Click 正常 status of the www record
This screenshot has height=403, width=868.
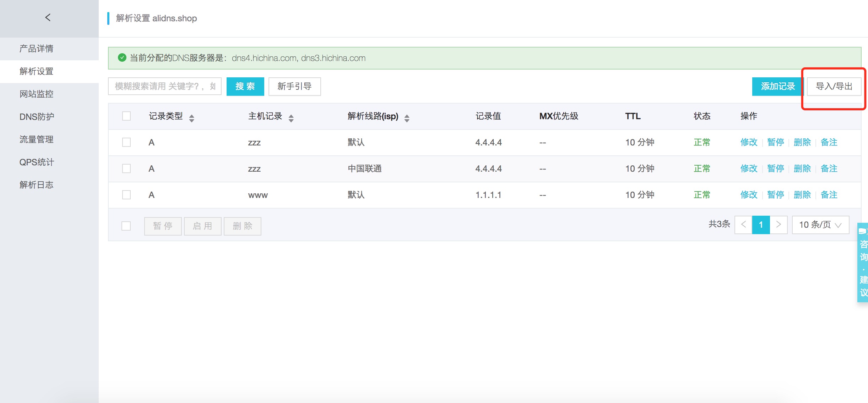[702, 195]
